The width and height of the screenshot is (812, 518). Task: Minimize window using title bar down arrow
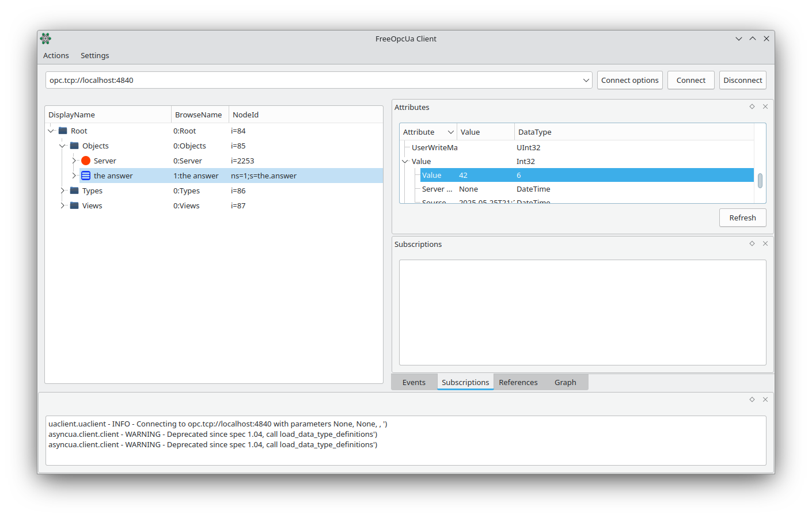point(739,39)
